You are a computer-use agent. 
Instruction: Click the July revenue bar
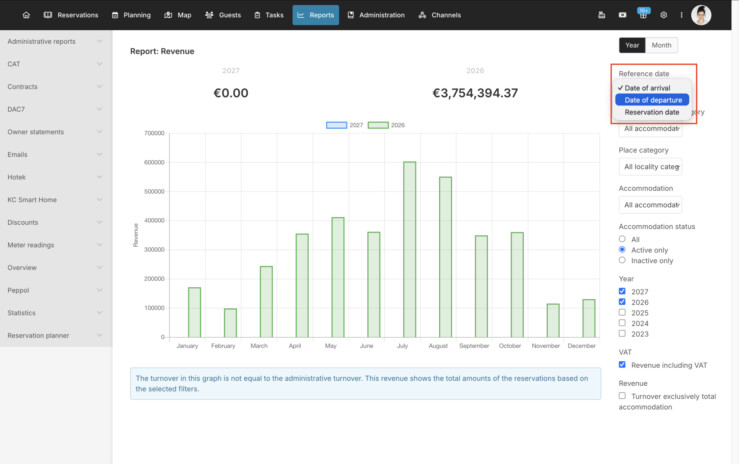[410, 250]
